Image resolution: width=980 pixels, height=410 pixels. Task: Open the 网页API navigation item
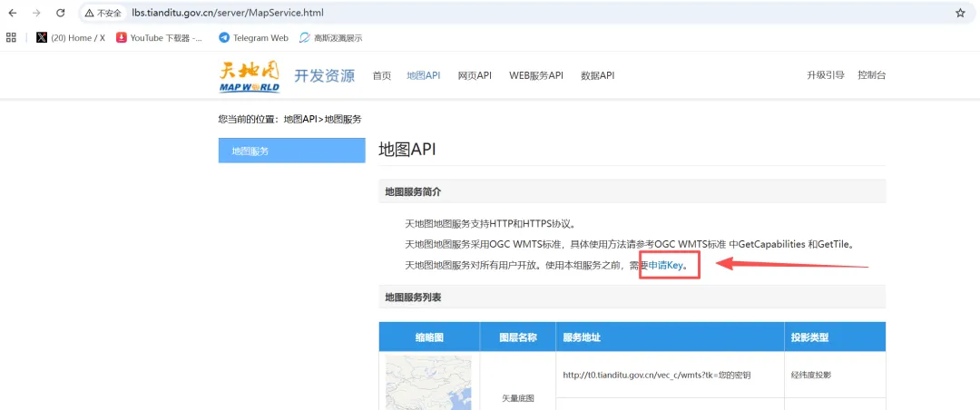[475, 75]
